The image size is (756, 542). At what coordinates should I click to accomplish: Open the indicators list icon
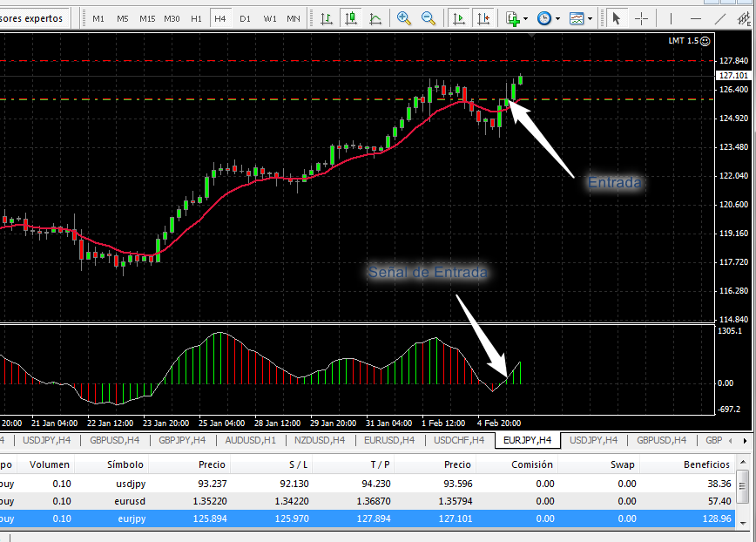point(512,19)
